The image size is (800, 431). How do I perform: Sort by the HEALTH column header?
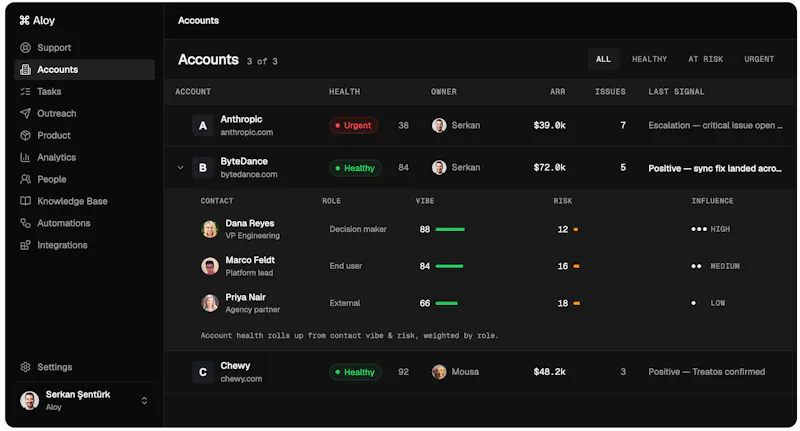[344, 92]
